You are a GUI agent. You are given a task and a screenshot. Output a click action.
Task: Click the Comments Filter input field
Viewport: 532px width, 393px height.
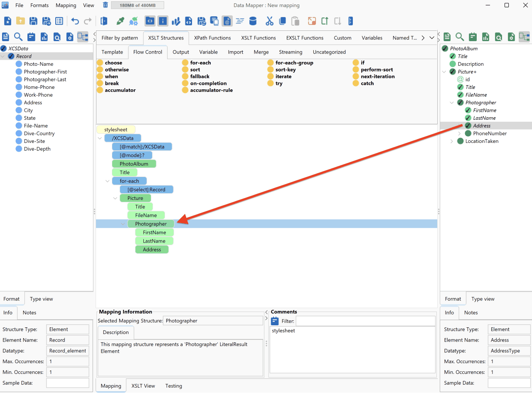click(365, 321)
